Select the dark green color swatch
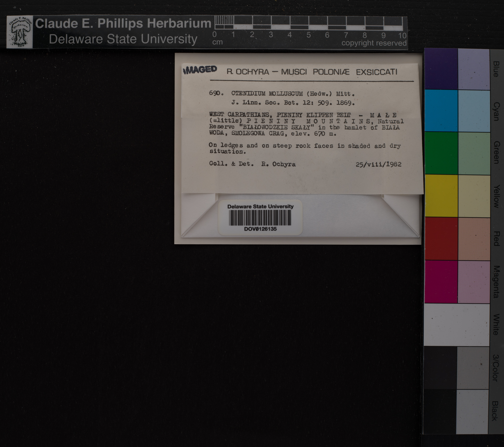504x447 pixels. 441,153
